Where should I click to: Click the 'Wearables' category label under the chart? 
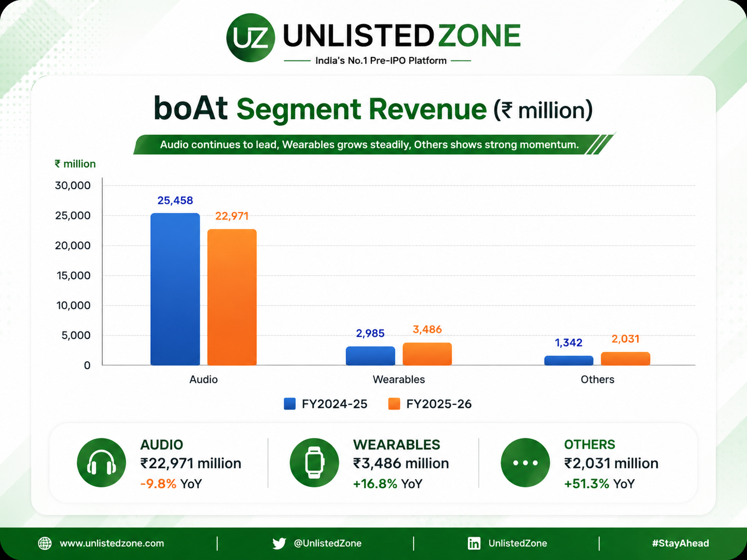point(399,380)
